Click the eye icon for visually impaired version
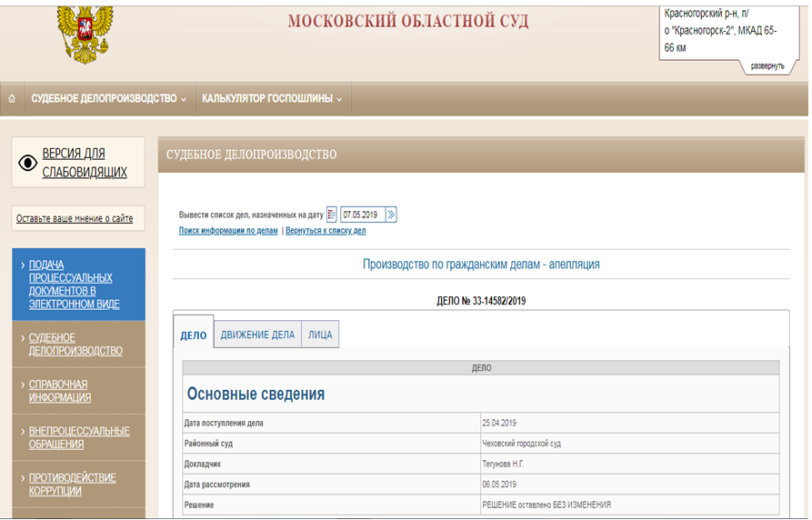Screen dimensions: 812x520 click(28, 163)
